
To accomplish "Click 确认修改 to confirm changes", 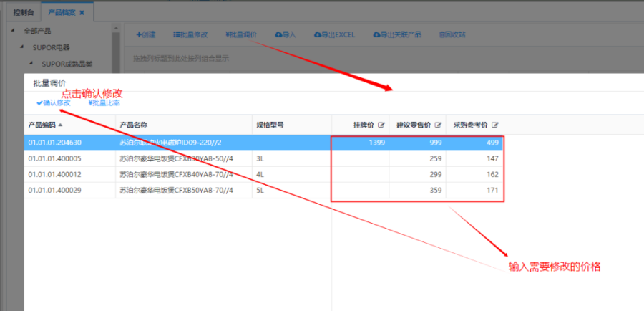I will (x=54, y=103).
